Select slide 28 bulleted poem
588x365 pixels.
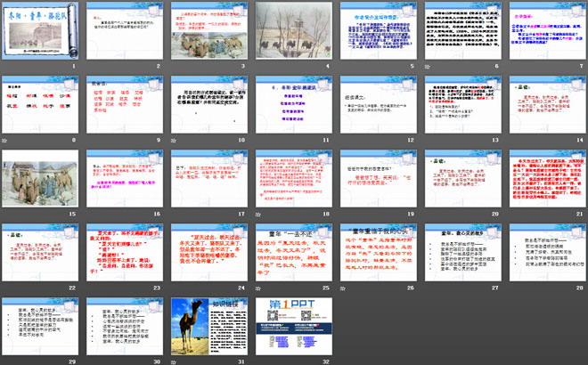tap(548, 252)
